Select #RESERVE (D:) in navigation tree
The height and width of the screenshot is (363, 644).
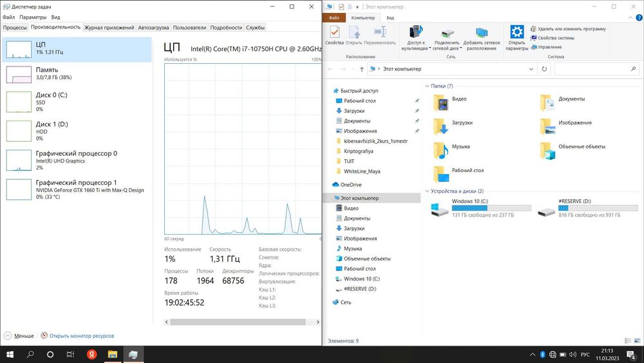point(356,289)
